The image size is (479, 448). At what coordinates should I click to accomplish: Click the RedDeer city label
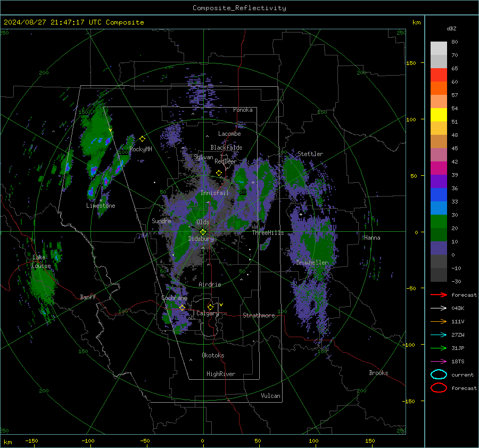(226, 161)
